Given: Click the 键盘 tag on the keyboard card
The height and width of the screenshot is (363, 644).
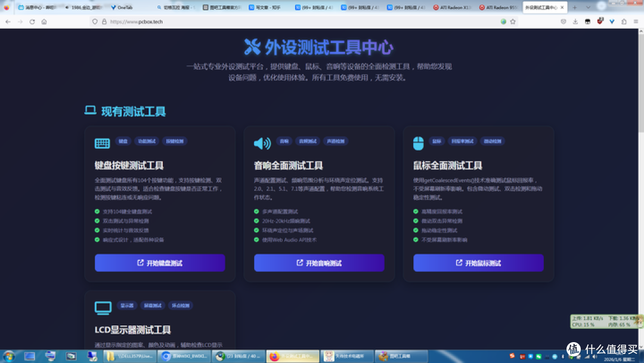Looking at the screenshot, I should [x=123, y=141].
